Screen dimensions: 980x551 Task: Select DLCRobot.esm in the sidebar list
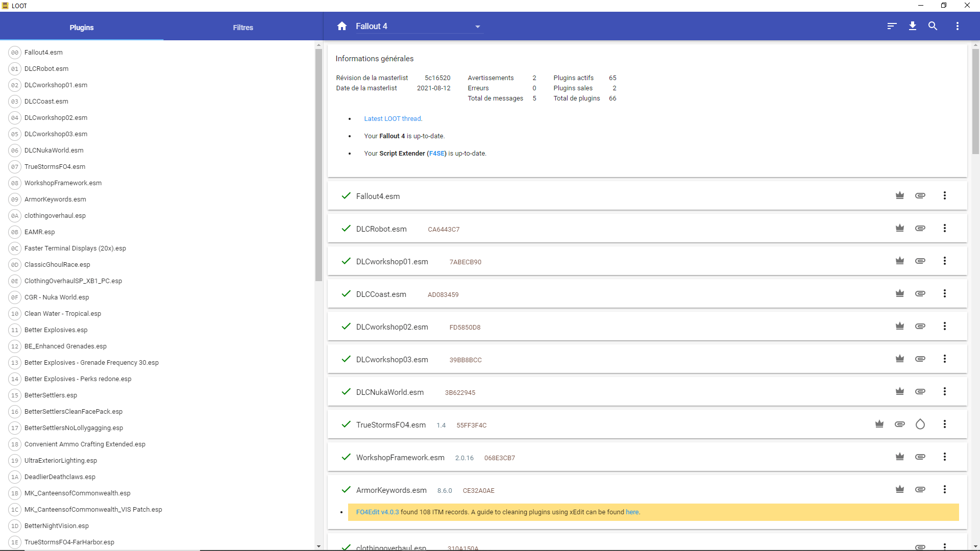coord(158,69)
